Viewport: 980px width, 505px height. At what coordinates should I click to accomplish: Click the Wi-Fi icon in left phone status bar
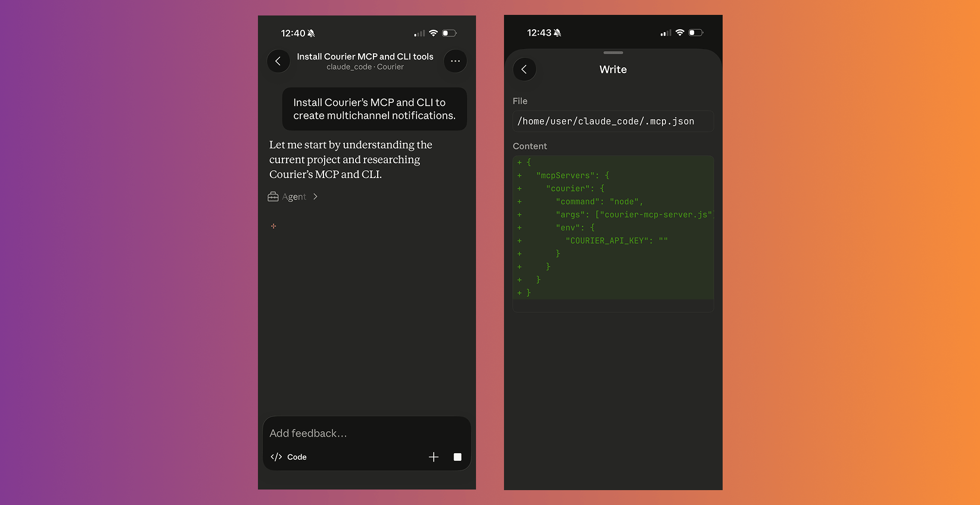pos(434,33)
